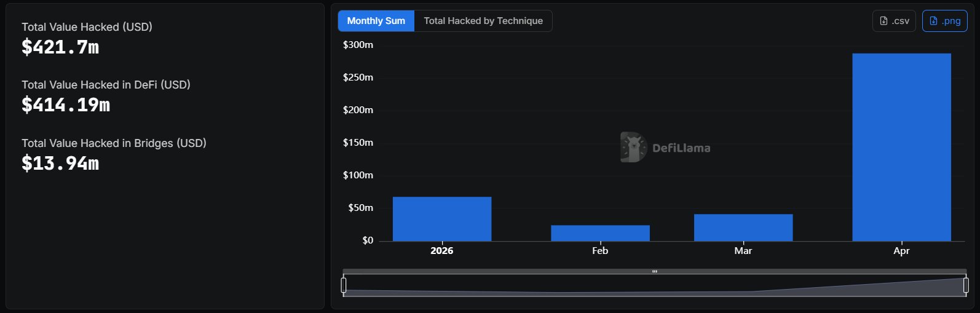This screenshot has height=313, width=980.
Task: Click the right handle of the range slider
Action: (x=966, y=285)
